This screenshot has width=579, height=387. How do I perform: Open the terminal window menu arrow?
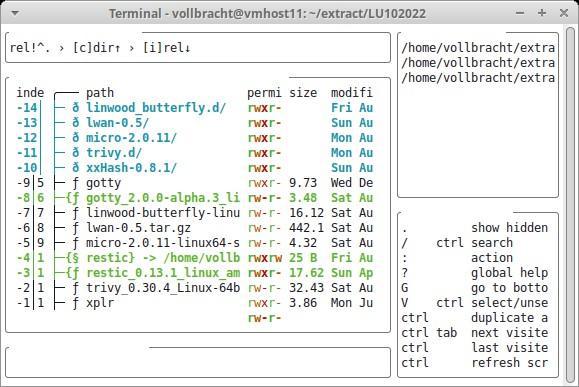(15, 13)
